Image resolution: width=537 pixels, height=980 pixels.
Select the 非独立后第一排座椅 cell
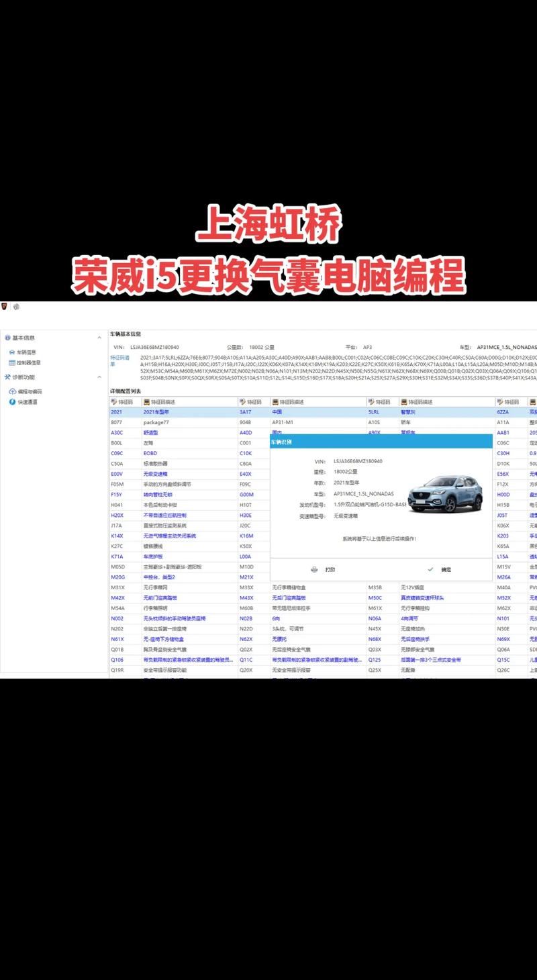coord(189,629)
